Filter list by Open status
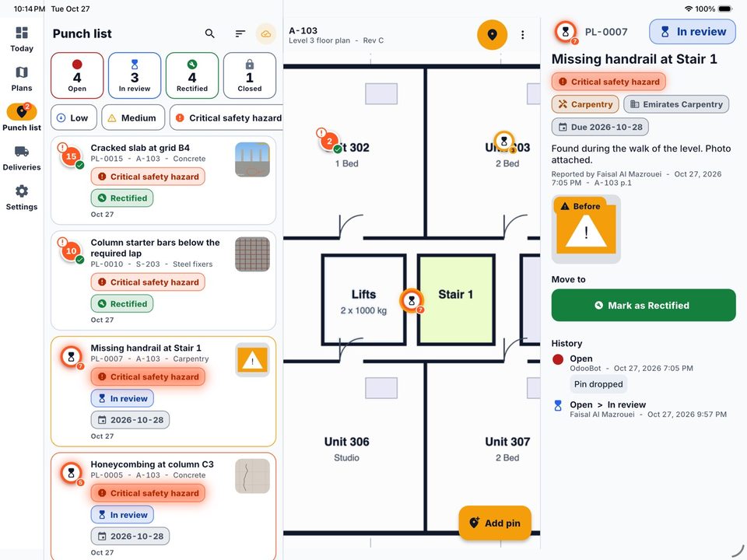Image resolution: width=747 pixels, height=560 pixels. (x=77, y=75)
